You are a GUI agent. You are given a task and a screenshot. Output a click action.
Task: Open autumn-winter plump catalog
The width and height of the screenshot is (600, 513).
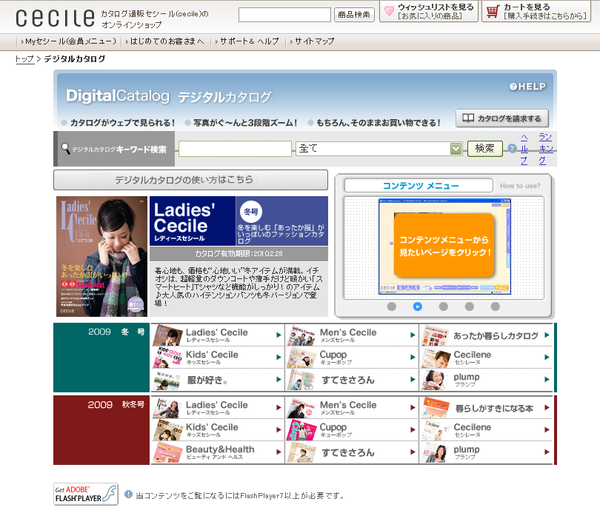(486, 452)
